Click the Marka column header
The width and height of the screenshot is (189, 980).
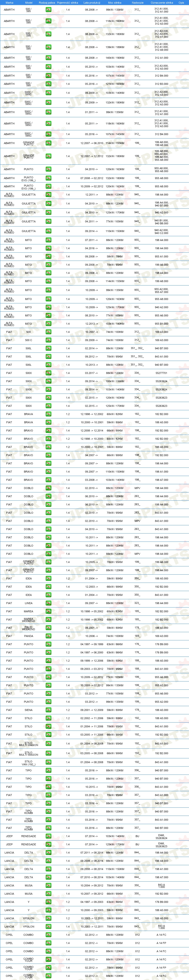coord(9,3)
